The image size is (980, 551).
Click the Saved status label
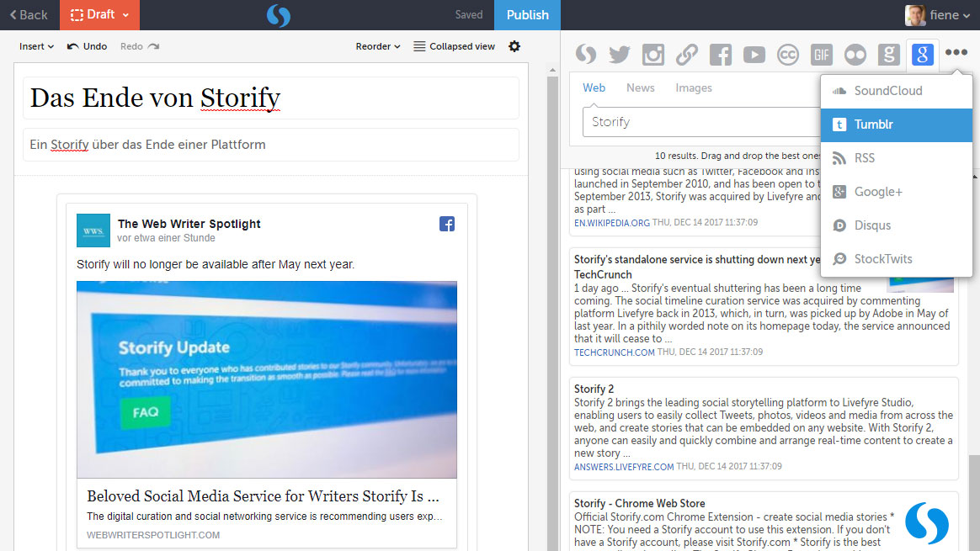tap(469, 15)
